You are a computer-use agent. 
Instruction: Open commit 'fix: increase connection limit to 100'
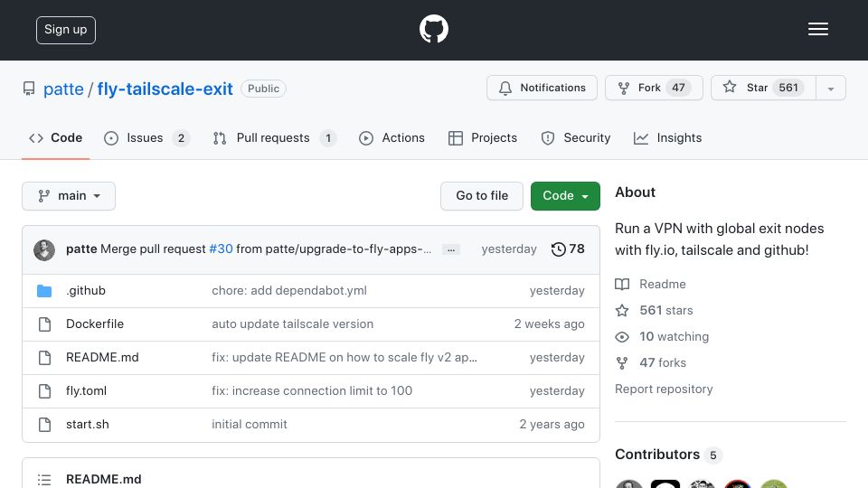tap(312, 390)
